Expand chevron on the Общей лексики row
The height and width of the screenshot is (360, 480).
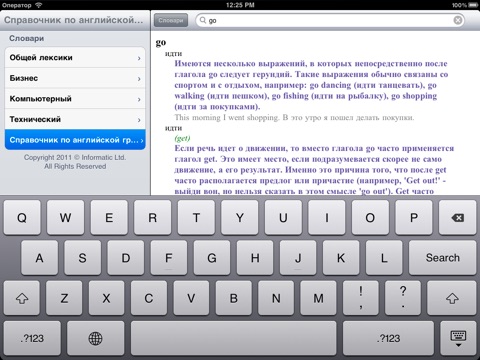tap(139, 58)
